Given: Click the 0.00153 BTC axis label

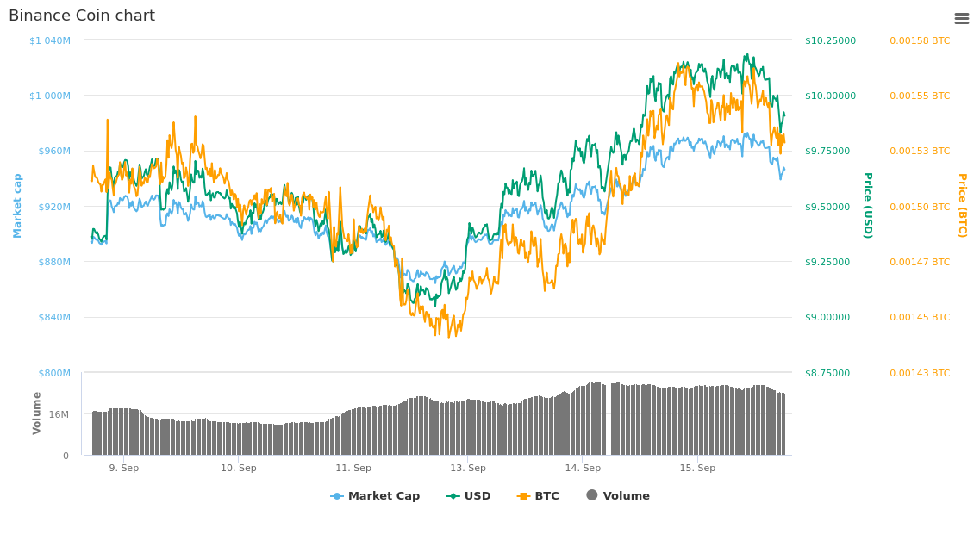Looking at the screenshot, I should click(920, 151).
